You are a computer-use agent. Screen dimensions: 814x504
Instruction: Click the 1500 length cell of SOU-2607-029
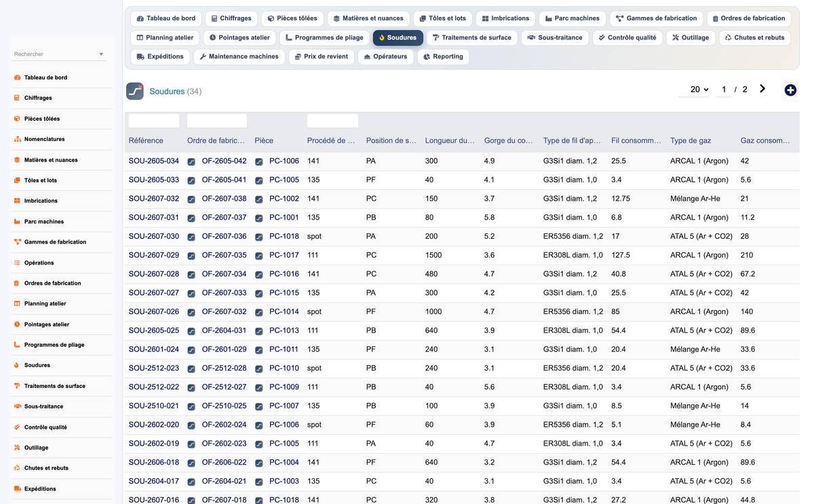(433, 256)
